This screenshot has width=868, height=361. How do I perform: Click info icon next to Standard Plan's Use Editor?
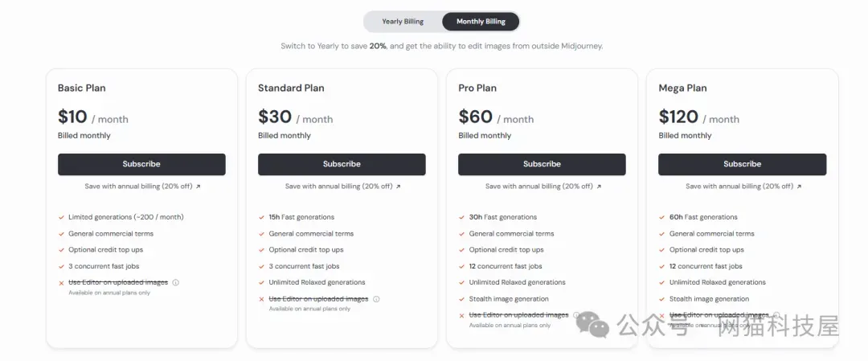tap(376, 299)
